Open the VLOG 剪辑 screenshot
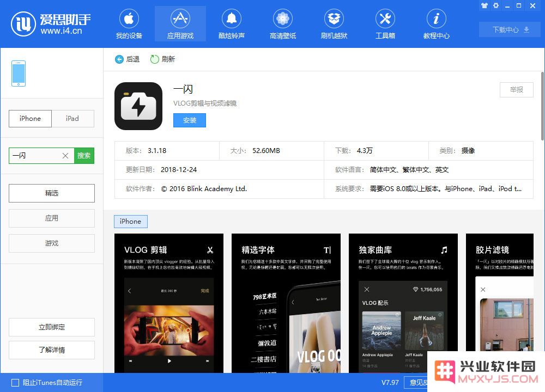The image size is (545, 392). 169,303
